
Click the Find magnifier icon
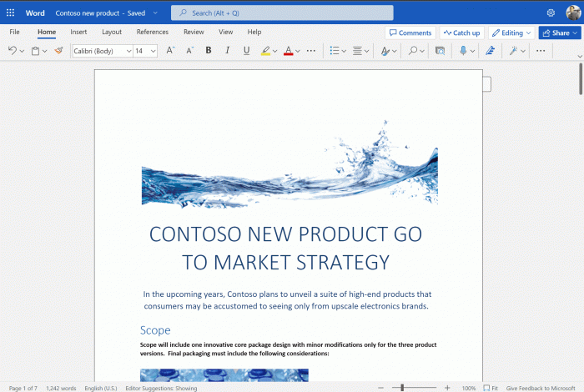pos(413,51)
